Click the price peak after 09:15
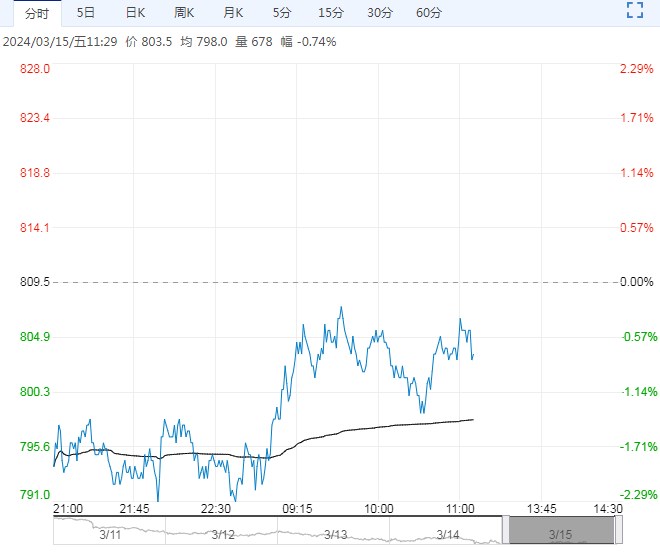The width and height of the screenshot is (660, 558). [341, 308]
